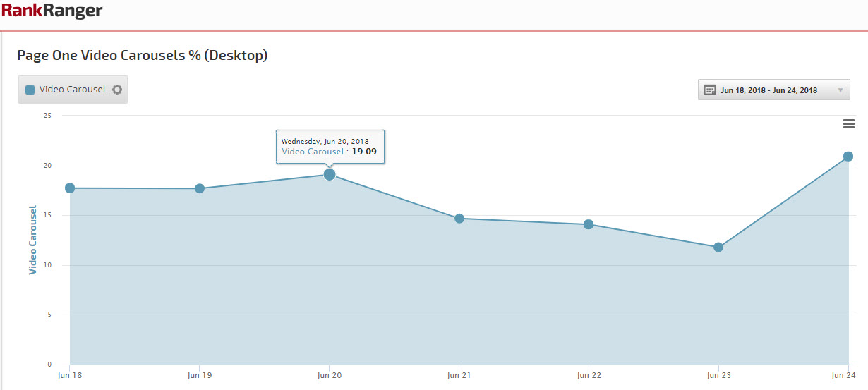
Task: Select the Jun 21 data point
Action: 459,219
